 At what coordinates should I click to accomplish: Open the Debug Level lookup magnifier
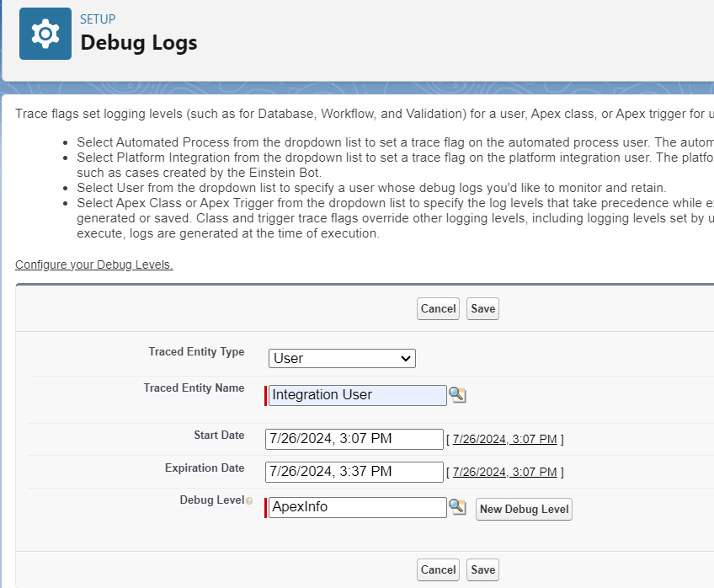click(457, 507)
